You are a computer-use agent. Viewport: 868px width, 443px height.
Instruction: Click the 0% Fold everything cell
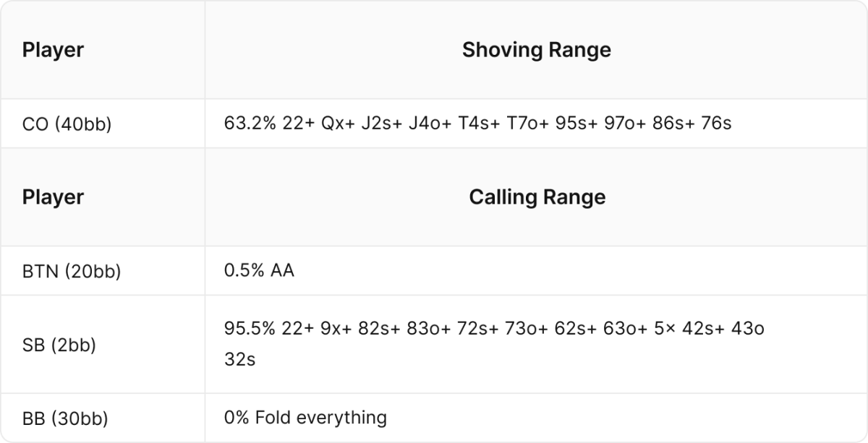(305, 418)
